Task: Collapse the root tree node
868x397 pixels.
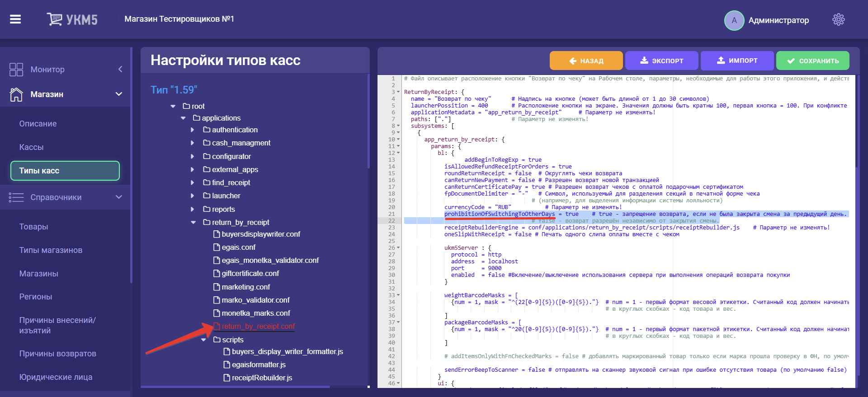Action: coord(173,107)
